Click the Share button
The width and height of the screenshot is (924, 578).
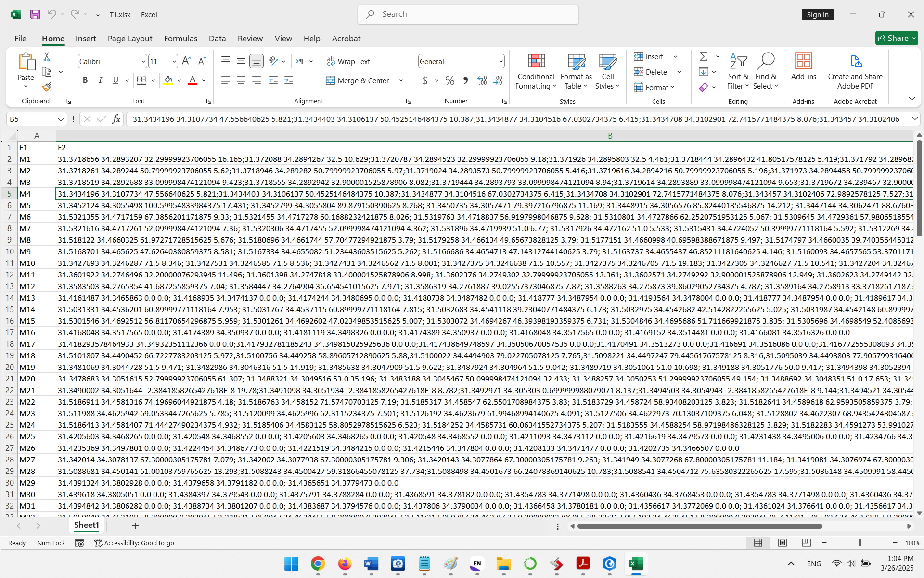[x=896, y=38]
